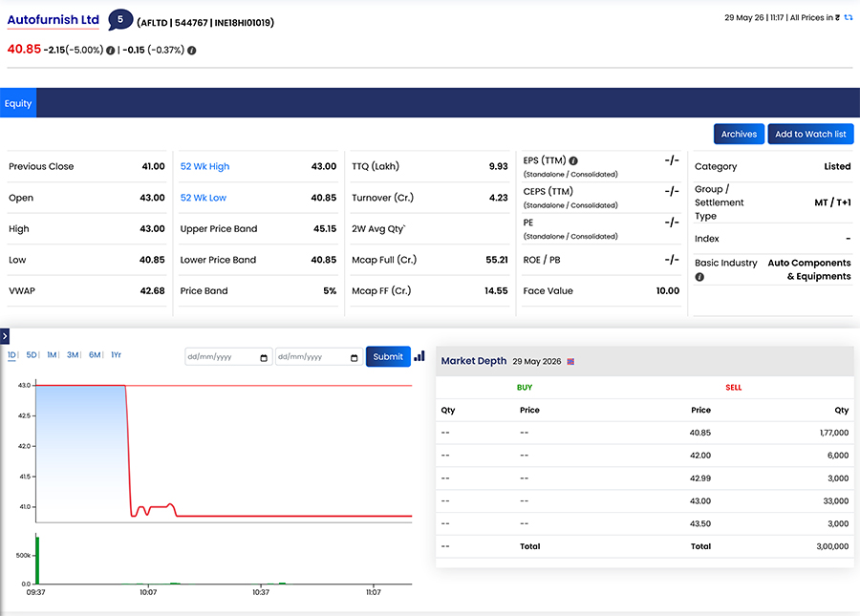Switch chart to 1Yr range
This screenshot has height=616, width=860.
click(116, 355)
